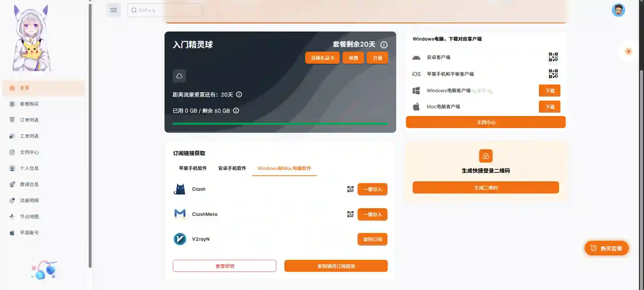This screenshot has height=290, width=644.
Task: Click the 续费 button
Action: 353,58
